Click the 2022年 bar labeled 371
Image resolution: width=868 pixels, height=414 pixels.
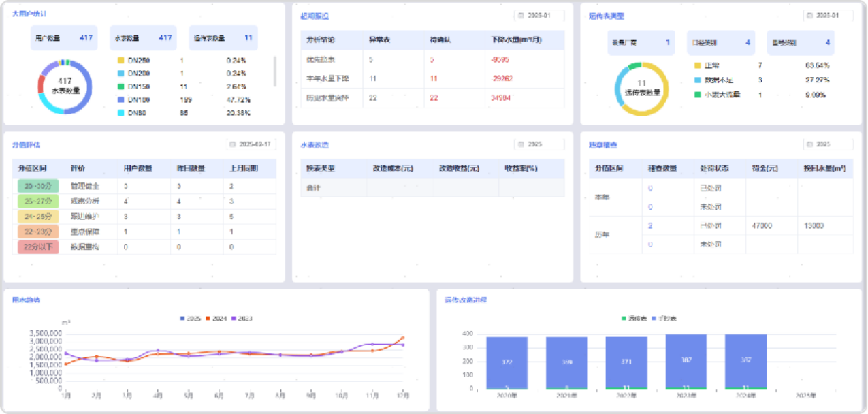click(x=626, y=362)
